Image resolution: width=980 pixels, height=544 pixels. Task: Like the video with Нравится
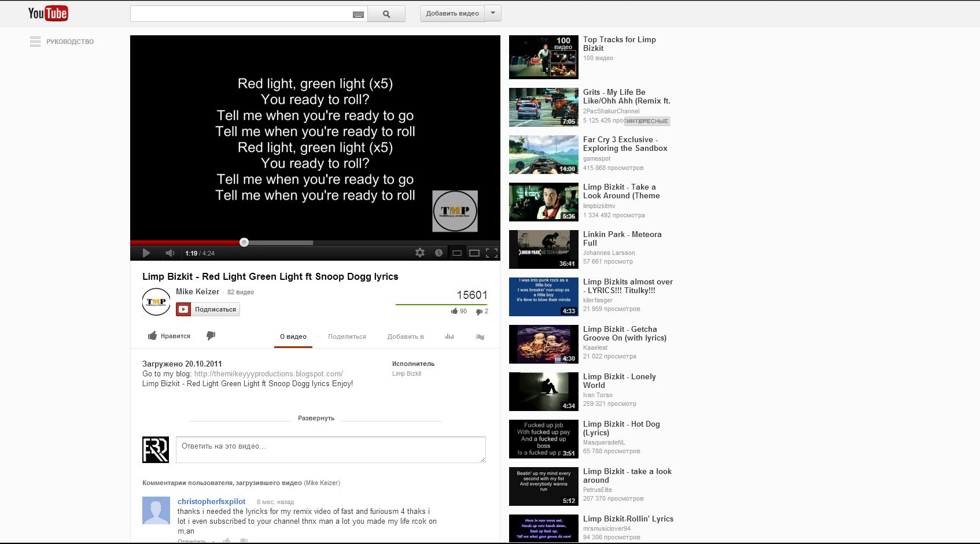(x=169, y=336)
